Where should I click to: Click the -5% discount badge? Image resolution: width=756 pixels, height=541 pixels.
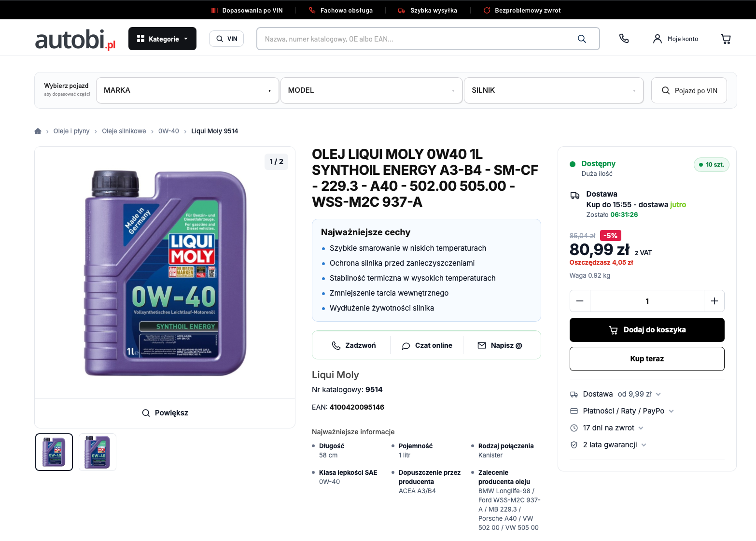(610, 236)
